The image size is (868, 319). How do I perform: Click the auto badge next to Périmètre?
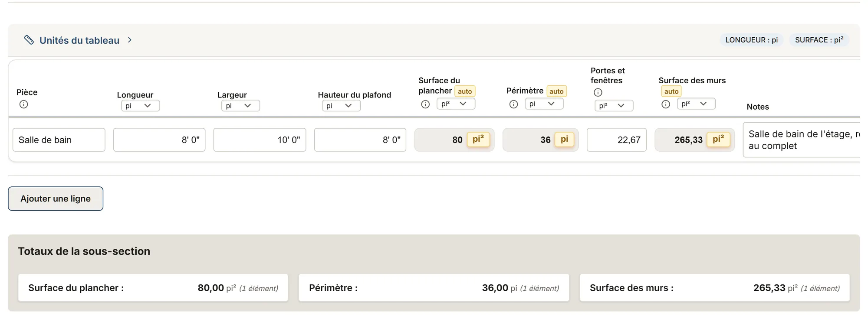(x=556, y=91)
